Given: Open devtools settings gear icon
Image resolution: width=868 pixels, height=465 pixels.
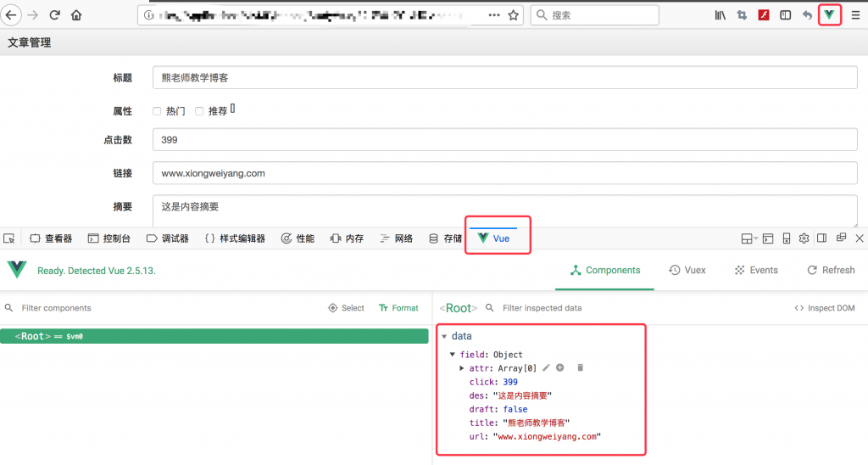Looking at the screenshot, I should (804, 238).
